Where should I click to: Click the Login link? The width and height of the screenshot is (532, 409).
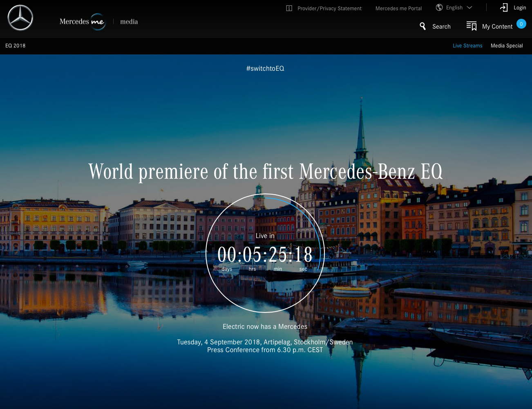(x=520, y=7)
